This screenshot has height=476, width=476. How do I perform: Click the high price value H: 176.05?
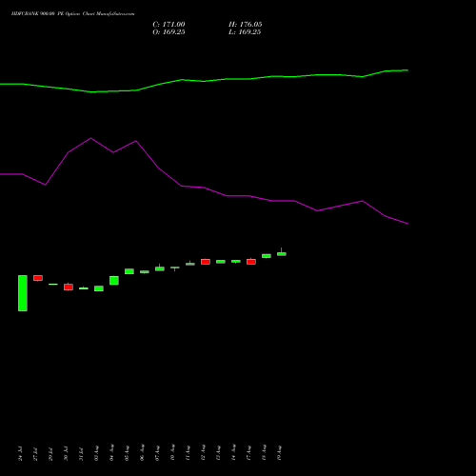[245, 25]
